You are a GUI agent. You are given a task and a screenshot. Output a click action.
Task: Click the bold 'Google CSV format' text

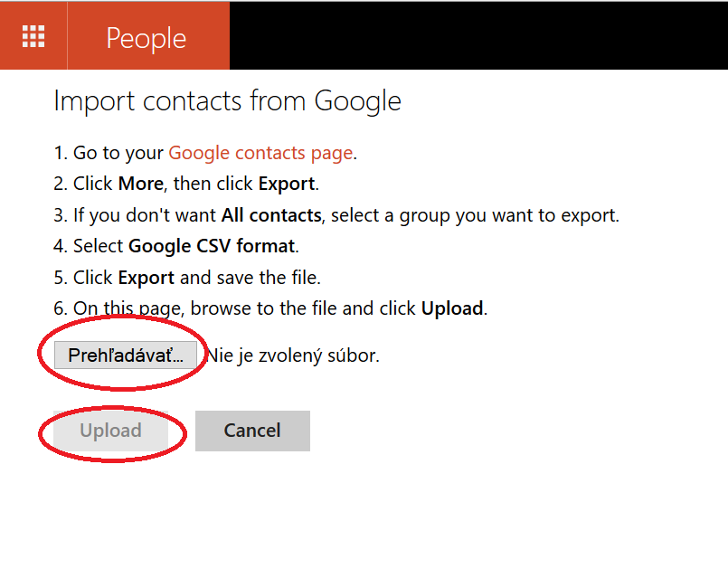(212, 246)
